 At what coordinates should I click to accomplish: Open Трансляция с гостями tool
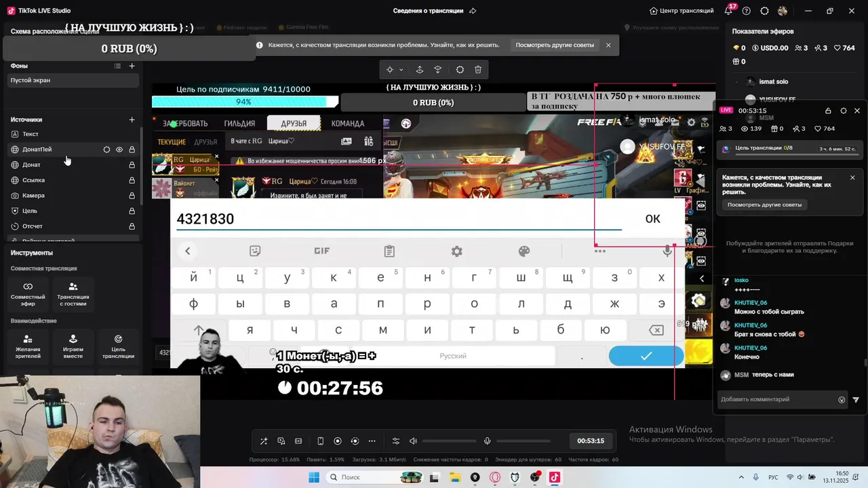tap(73, 293)
